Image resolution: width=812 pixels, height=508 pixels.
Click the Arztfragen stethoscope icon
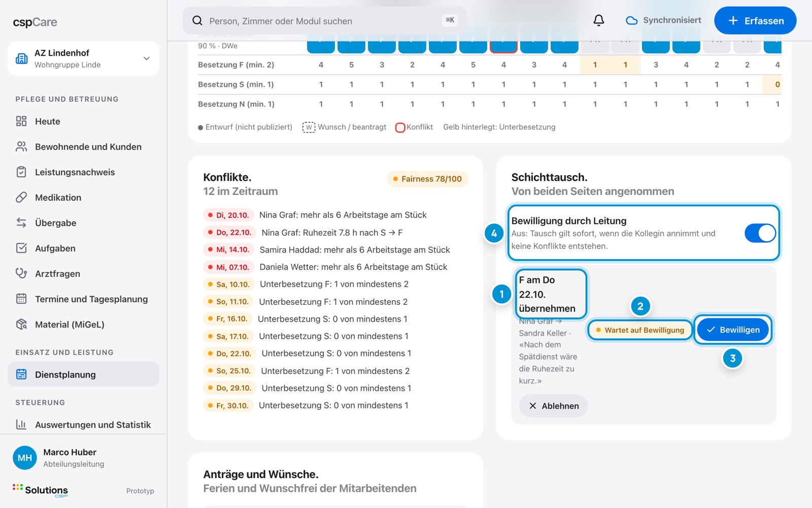(21, 273)
